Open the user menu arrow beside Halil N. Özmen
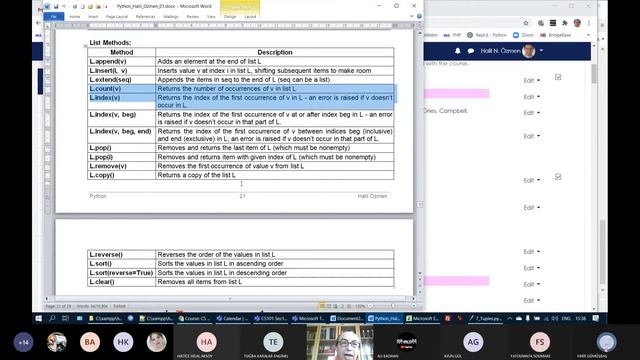 pos(541,51)
